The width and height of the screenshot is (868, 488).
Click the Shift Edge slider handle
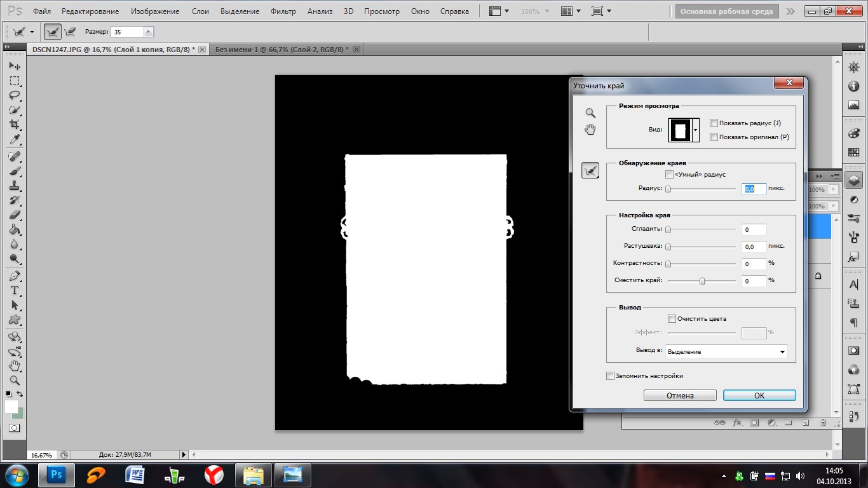tap(702, 281)
